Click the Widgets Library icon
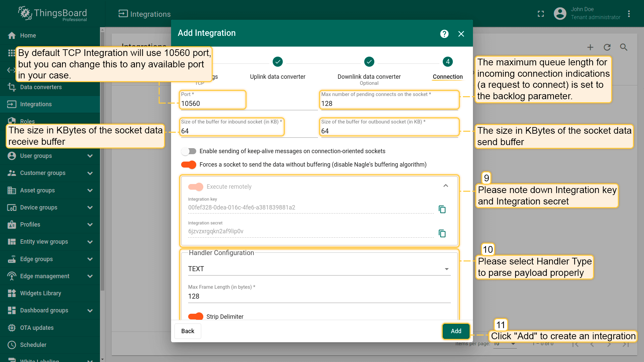644x362 pixels. pyautogui.click(x=12, y=293)
